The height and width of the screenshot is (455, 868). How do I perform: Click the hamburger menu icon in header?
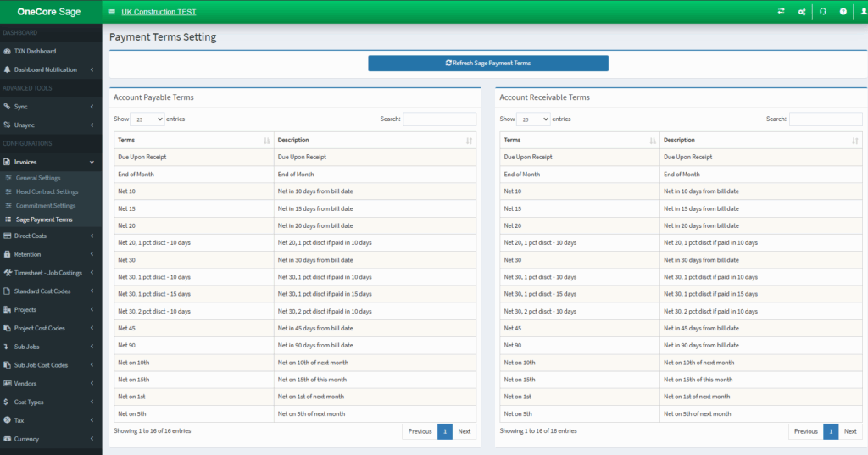pyautogui.click(x=112, y=12)
